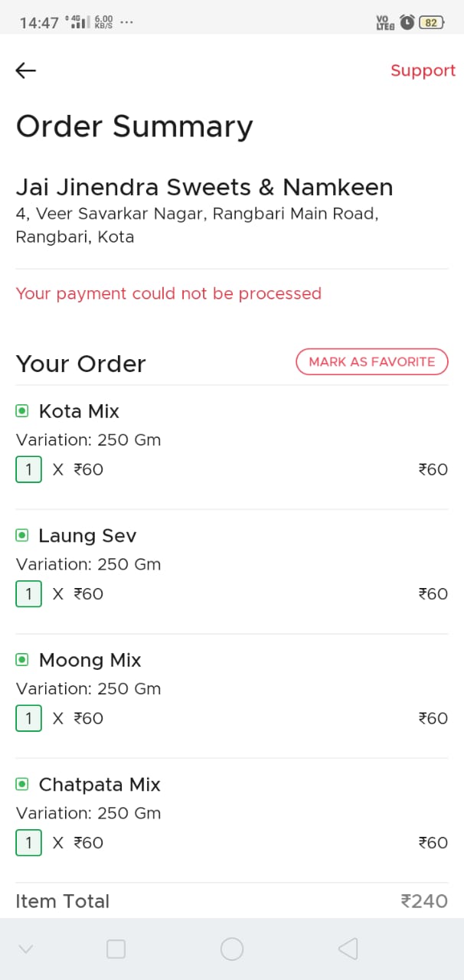Tap the battery level indicator

tap(431, 22)
